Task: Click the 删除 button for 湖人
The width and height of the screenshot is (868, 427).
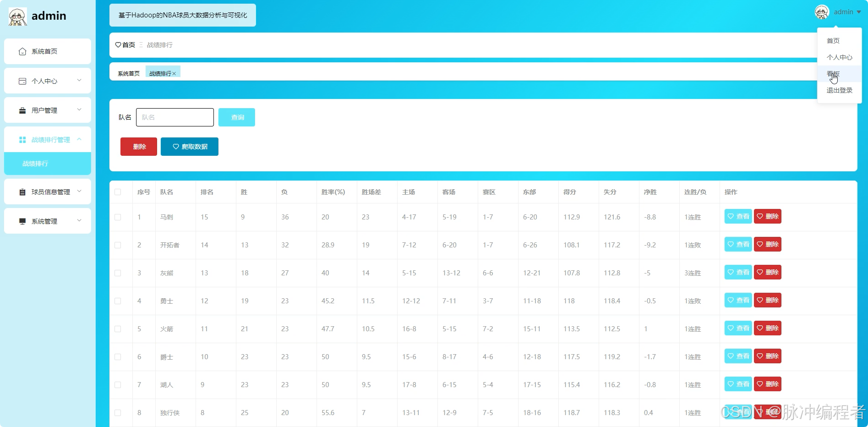Action: click(x=768, y=384)
